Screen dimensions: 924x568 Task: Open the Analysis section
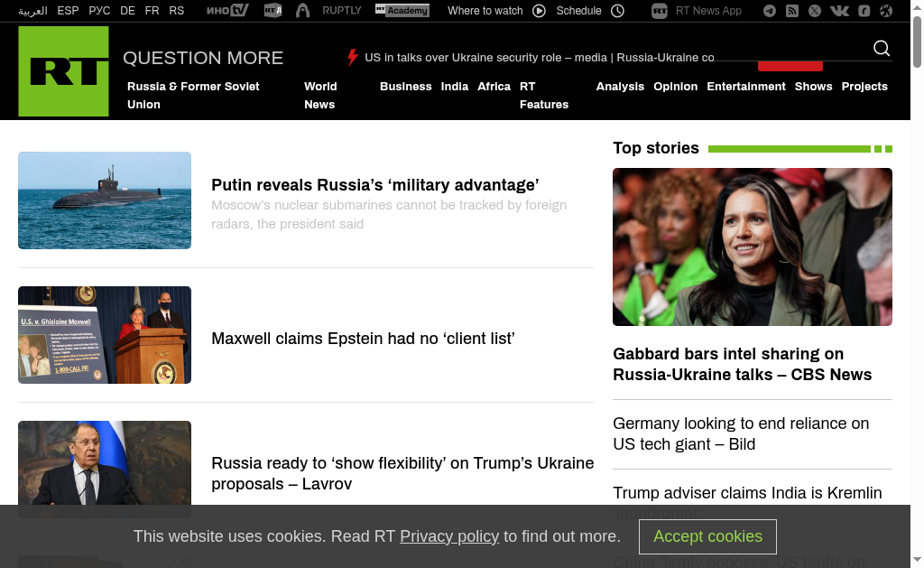pyautogui.click(x=620, y=86)
